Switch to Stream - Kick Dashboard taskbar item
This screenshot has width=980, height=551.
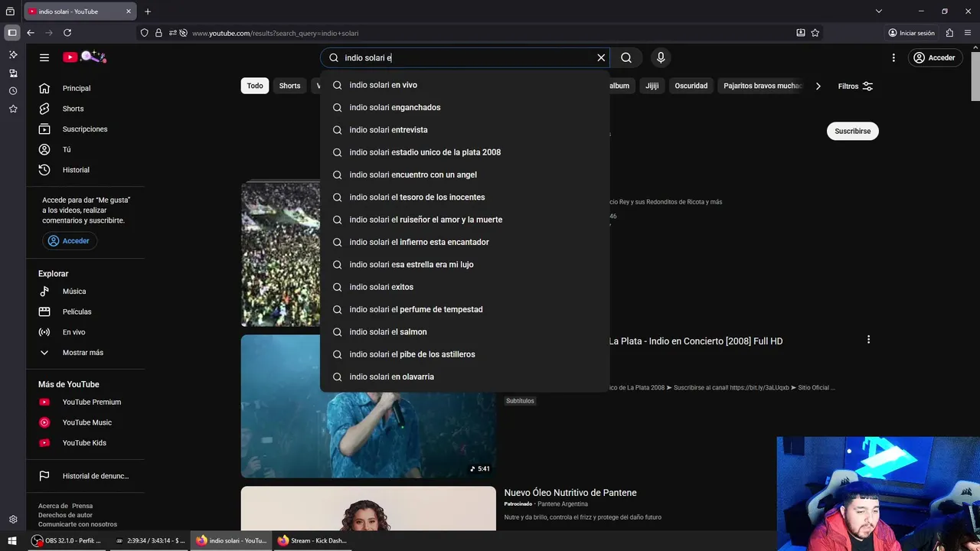click(312, 540)
